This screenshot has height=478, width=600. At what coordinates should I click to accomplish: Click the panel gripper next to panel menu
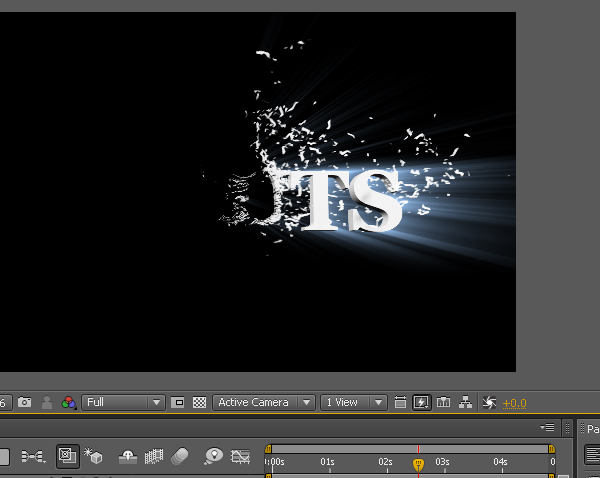click(567, 428)
